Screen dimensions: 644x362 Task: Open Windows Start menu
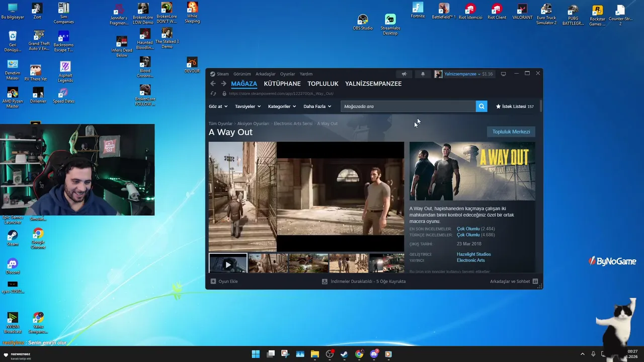tap(256, 354)
